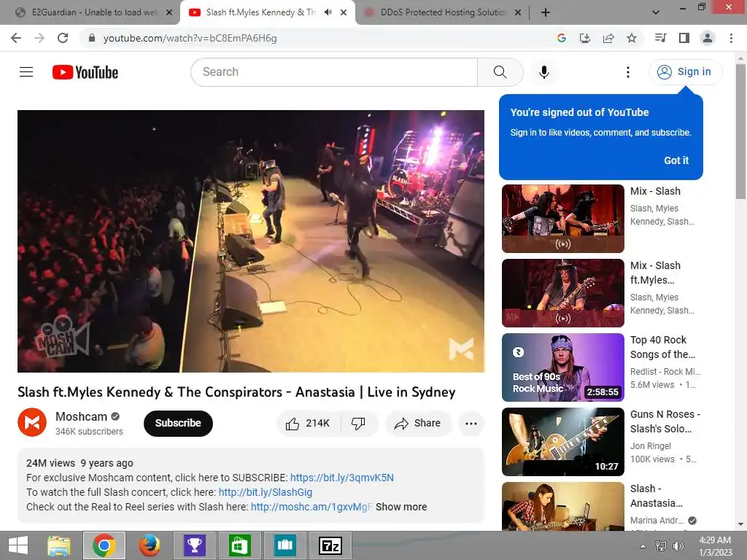This screenshot has width=747, height=560.
Task: Reload the current page
Action: (x=63, y=38)
